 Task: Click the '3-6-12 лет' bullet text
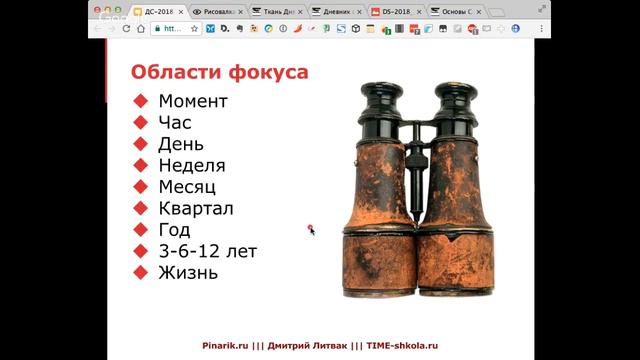[x=208, y=251]
